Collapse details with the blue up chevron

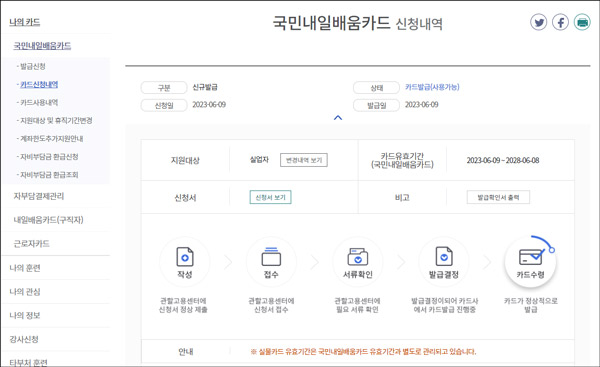[x=338, y=118]
